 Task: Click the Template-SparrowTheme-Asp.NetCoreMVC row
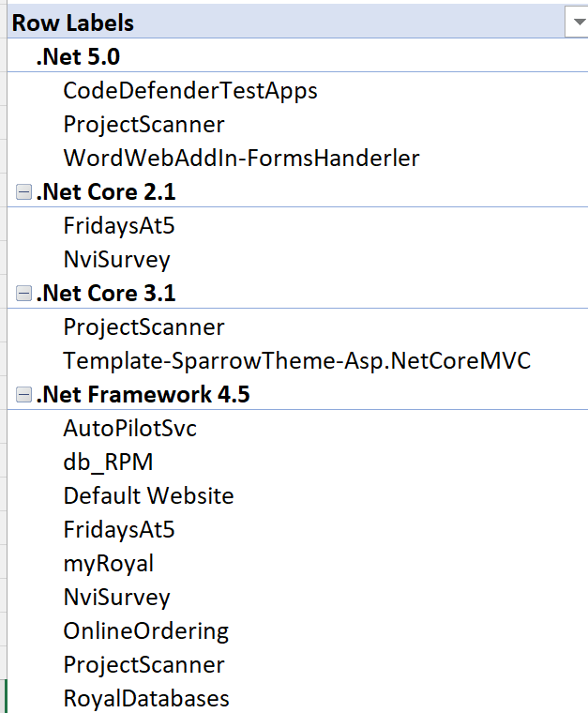296,361
